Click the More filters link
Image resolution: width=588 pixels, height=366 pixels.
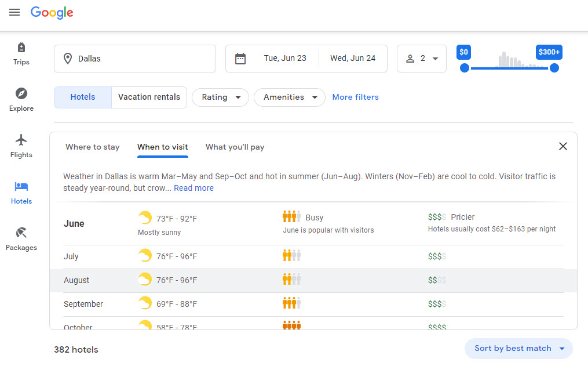[x=355, y=97]
